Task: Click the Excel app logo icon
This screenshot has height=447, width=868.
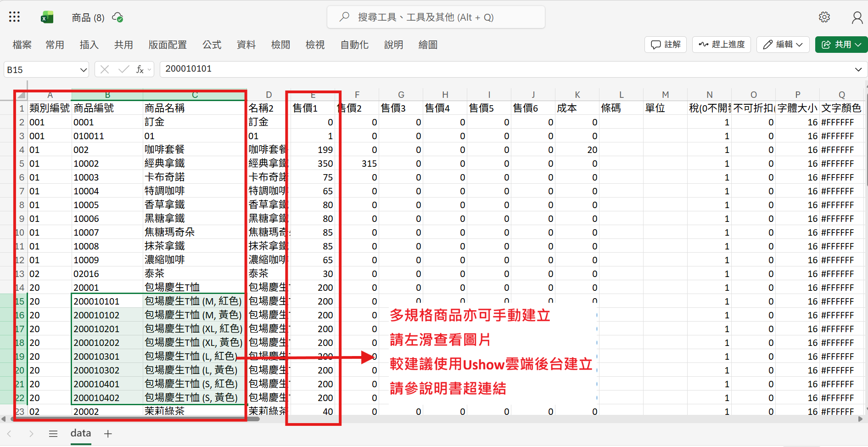Action: point(47,17)
